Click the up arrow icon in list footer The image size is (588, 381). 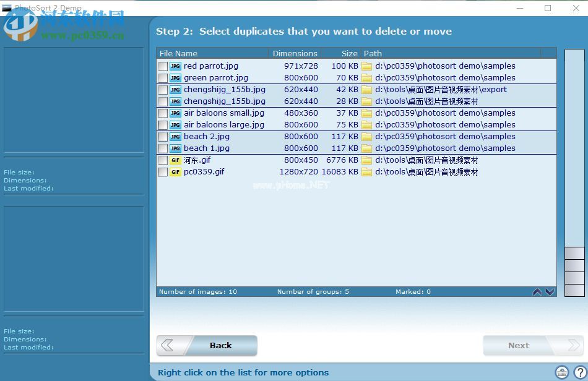tap(537, 292)
